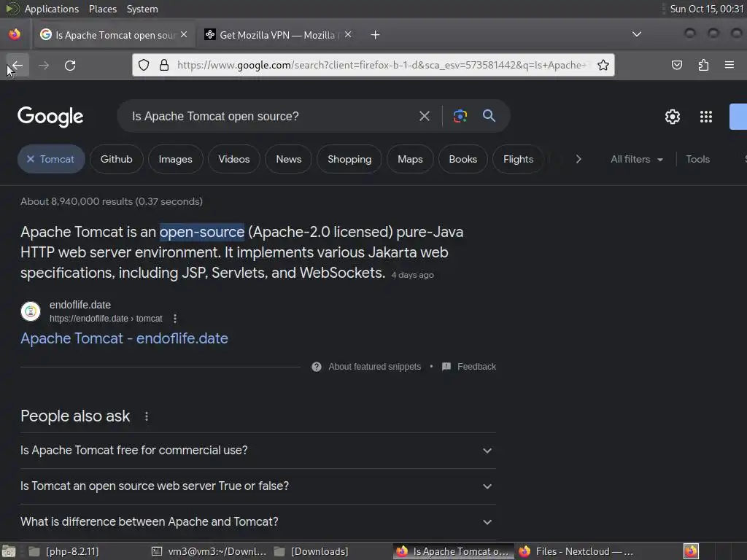
Task: Remove the Tomcat filter chip
Action: coord(31,159)
